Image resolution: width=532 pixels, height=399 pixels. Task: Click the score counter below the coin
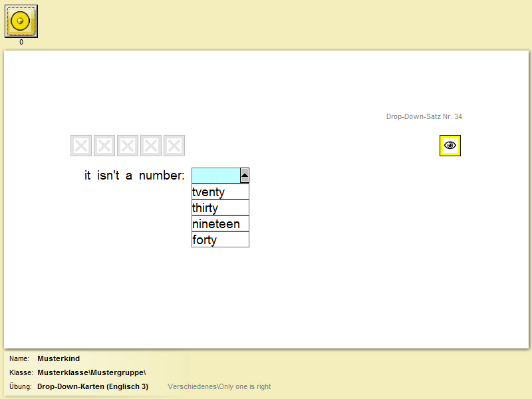click(x=21, y=43)
